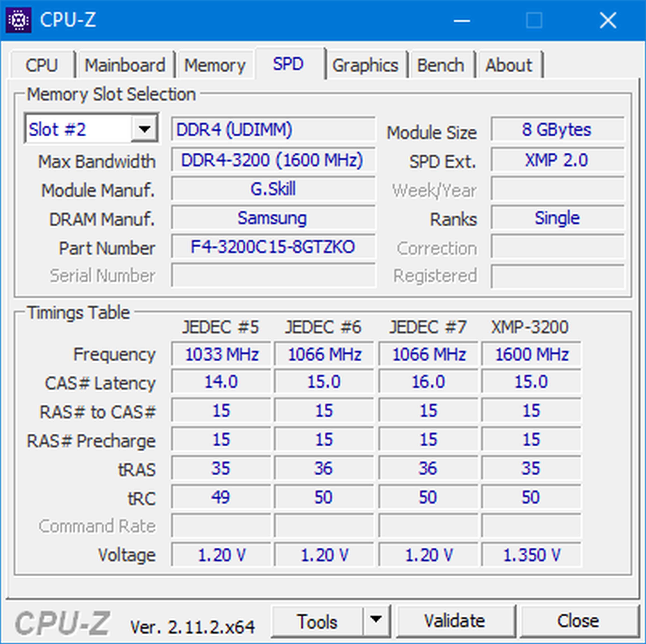Click the 14.0 CAS# Latency cell
The width and height of the screenshot is (646, 644).
(x=221, y=382)
